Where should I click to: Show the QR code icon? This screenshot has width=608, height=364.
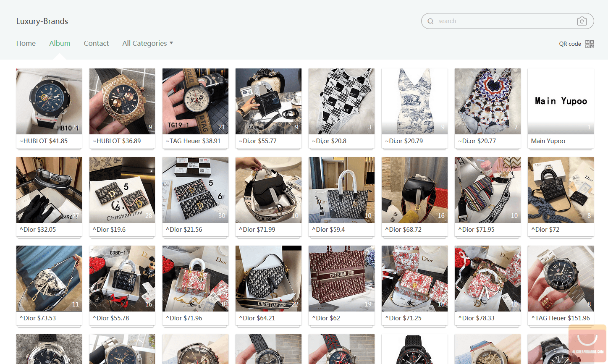(590, 44)
